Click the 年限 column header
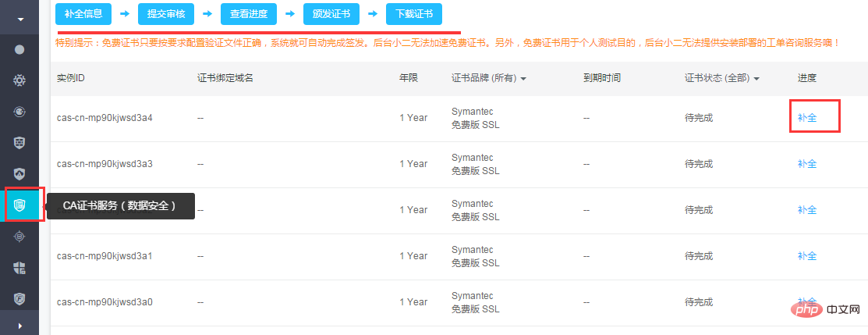Image resolution: width=868 pixels, height=335 pixels. (409, 78)
